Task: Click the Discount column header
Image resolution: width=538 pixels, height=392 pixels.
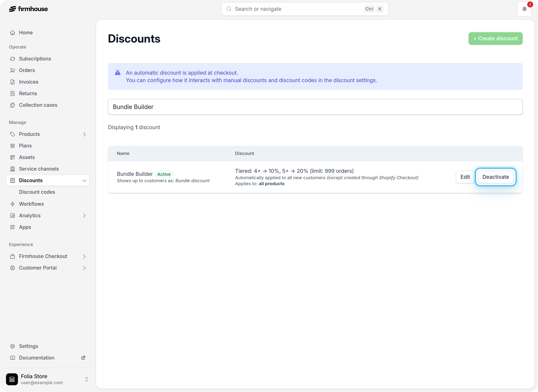Action: pos(244,153)
